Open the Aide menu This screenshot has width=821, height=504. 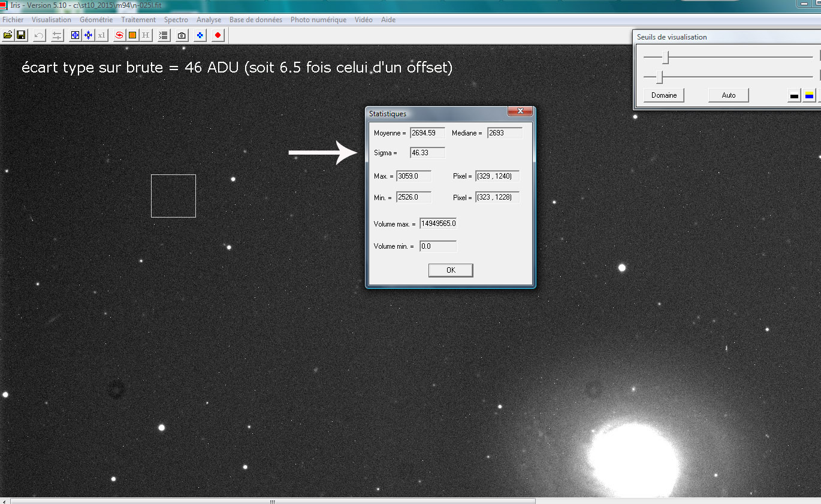388,20
